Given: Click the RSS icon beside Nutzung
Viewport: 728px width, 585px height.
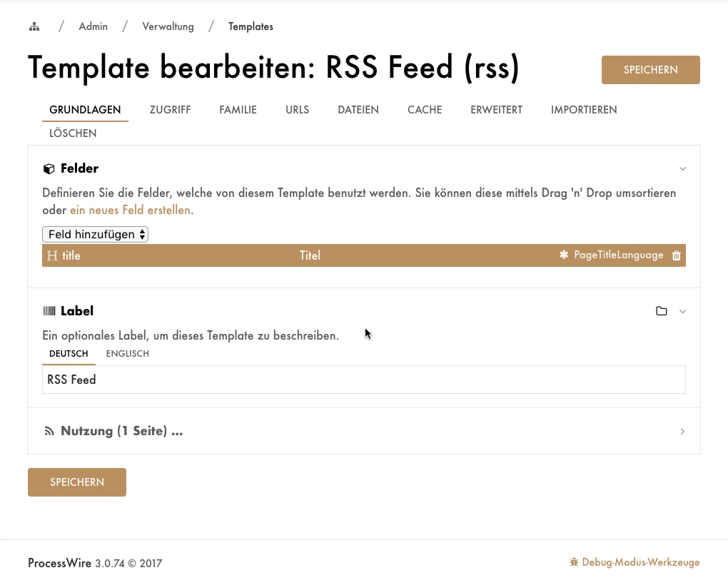Looking at the screenshot, I should pyautogui.click(x=49, y=431).
